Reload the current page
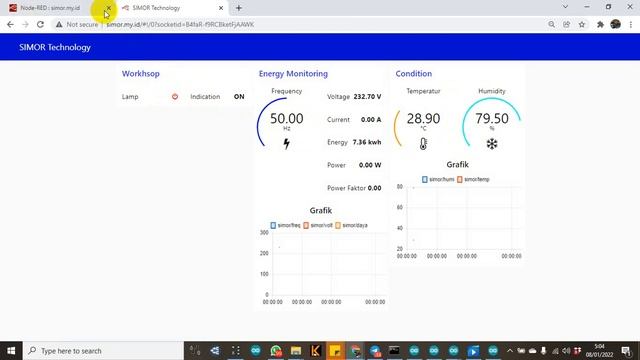640x360 pixels. point(40,24)
